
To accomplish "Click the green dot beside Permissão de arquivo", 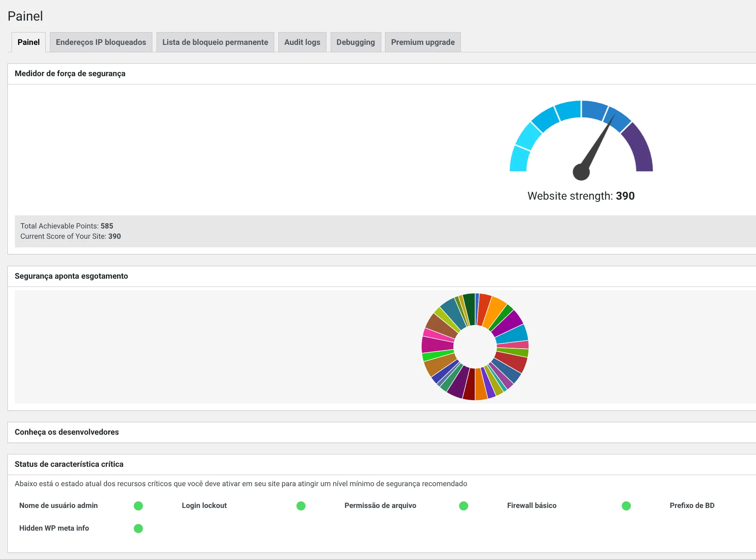I will pos(463,505).
